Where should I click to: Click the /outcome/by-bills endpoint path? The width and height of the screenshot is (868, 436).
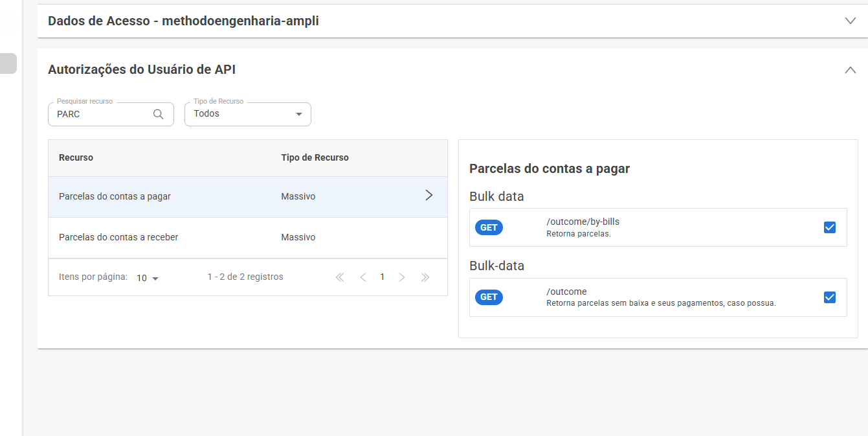[583, 222]
